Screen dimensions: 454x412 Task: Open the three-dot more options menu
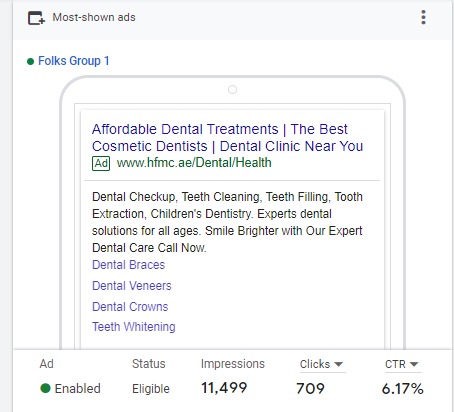[x=423, y=17]
